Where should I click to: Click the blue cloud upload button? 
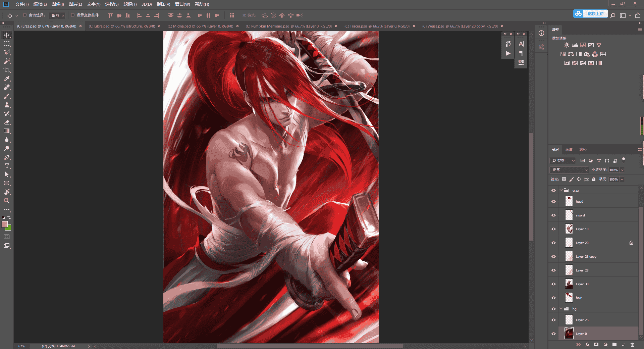pos(590,14)
